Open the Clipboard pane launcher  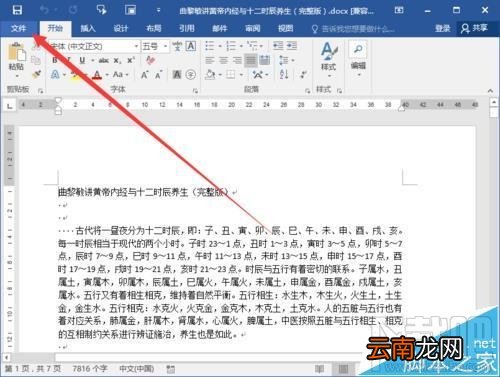pyautogui.click(x=41, y=90)
